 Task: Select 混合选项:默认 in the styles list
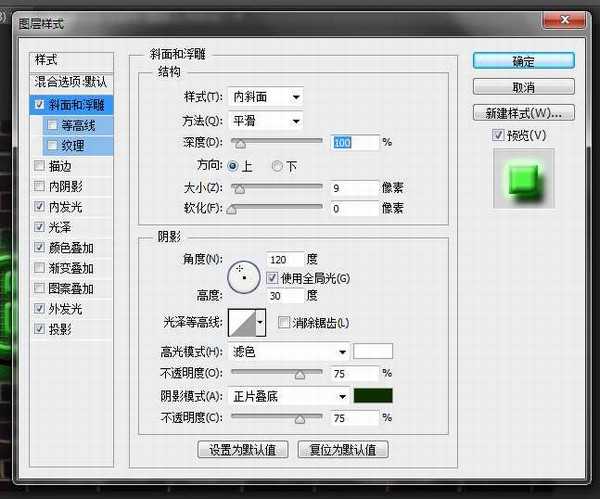click(x=72, y=81)
